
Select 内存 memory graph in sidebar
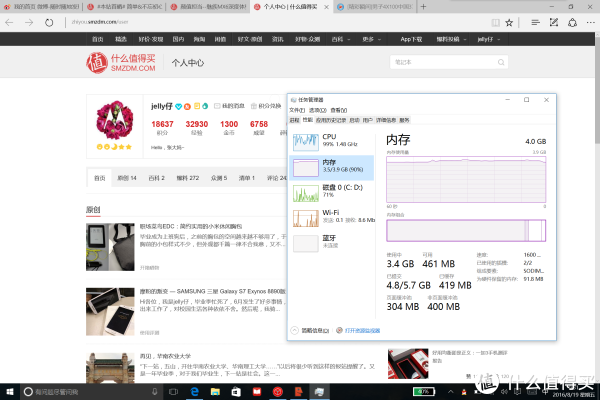tap(331, 167)
